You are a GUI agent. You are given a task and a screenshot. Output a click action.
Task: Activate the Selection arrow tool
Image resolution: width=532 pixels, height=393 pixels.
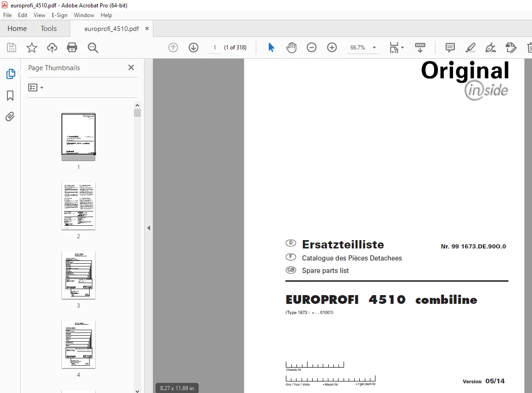coord(271,48)
